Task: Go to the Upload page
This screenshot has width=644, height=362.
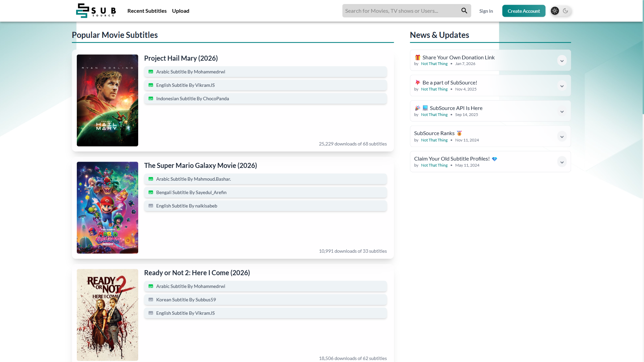Action: [x=181, y=11]
